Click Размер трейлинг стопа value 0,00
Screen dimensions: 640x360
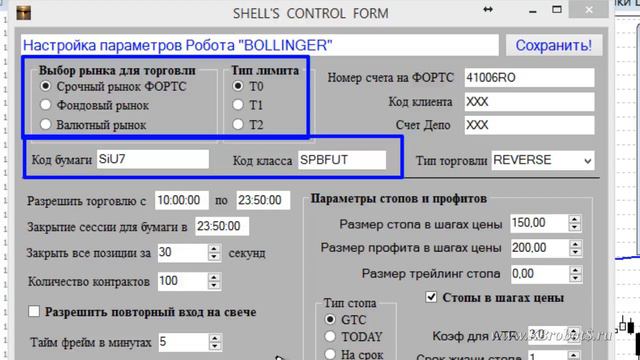[x=539, y=274]
